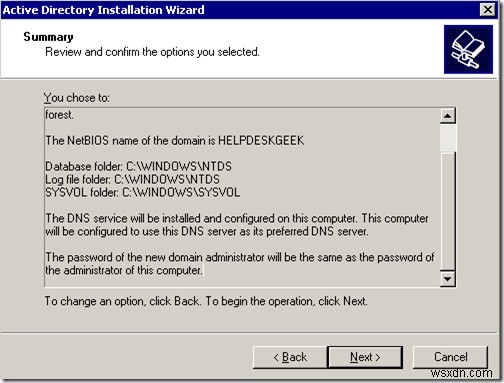Click the DNS service will be installed text
504x383 pixels.
coord(237,225)
